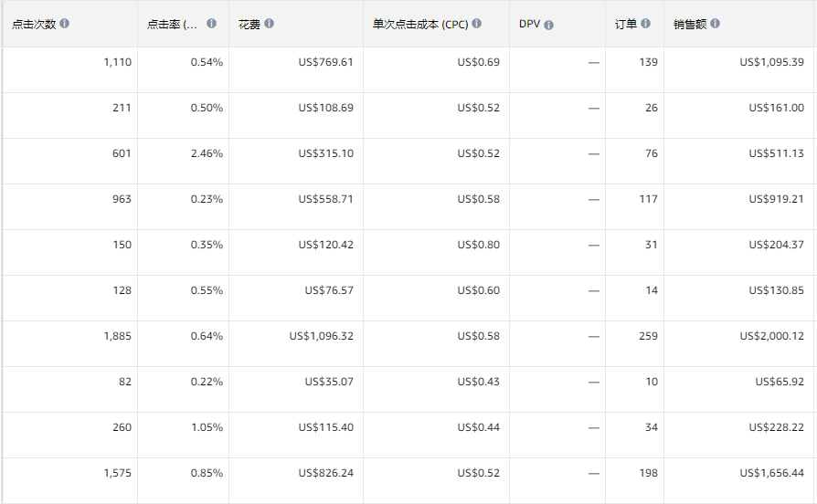Viewport: 817px width, 504px height.
Task: Select spend value US$35.07
Action: coord(329,382)
